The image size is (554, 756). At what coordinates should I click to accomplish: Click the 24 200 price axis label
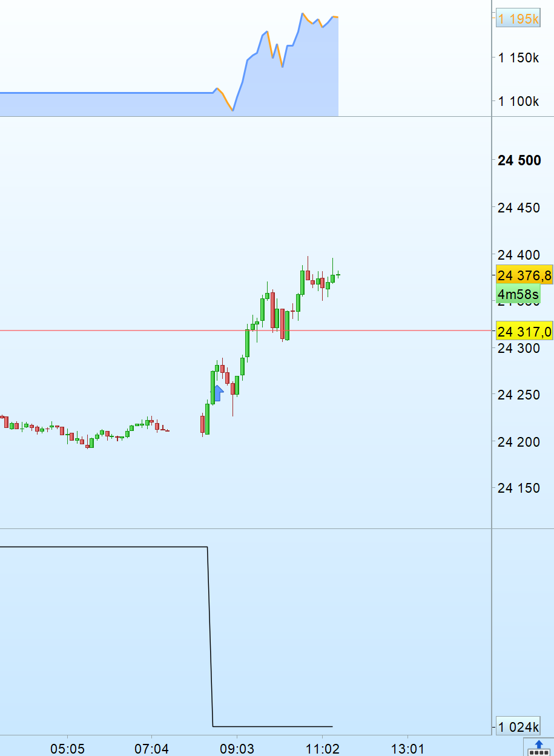[519, 442]
